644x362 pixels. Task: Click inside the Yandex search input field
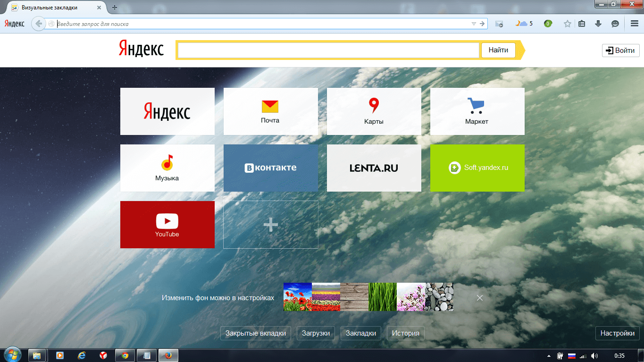point(328,50)
